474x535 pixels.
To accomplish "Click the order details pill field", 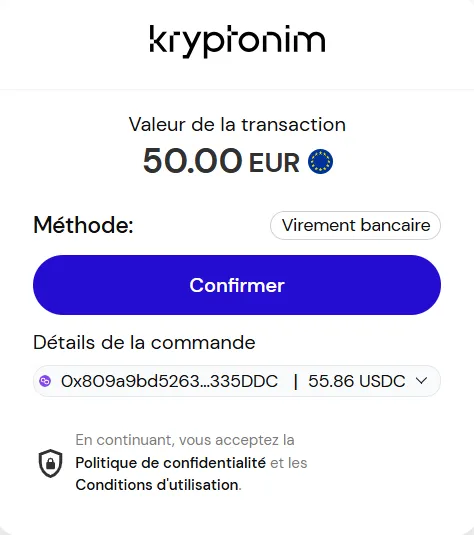I will (x=237, y=381).
